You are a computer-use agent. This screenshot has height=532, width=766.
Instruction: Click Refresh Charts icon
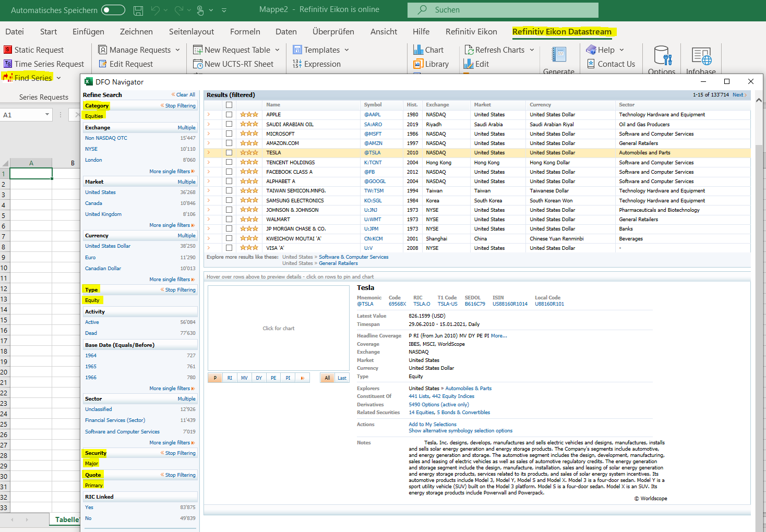coord(469,50)
